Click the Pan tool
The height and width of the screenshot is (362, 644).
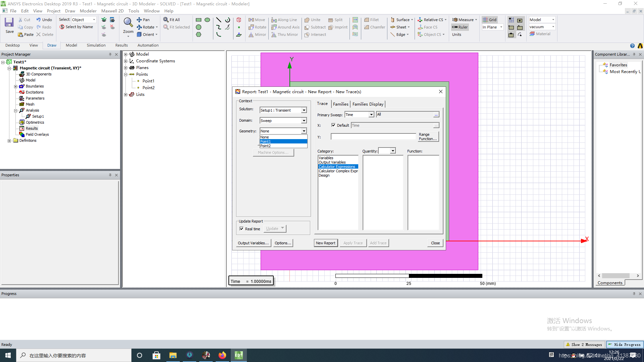[x=143, y=20]
